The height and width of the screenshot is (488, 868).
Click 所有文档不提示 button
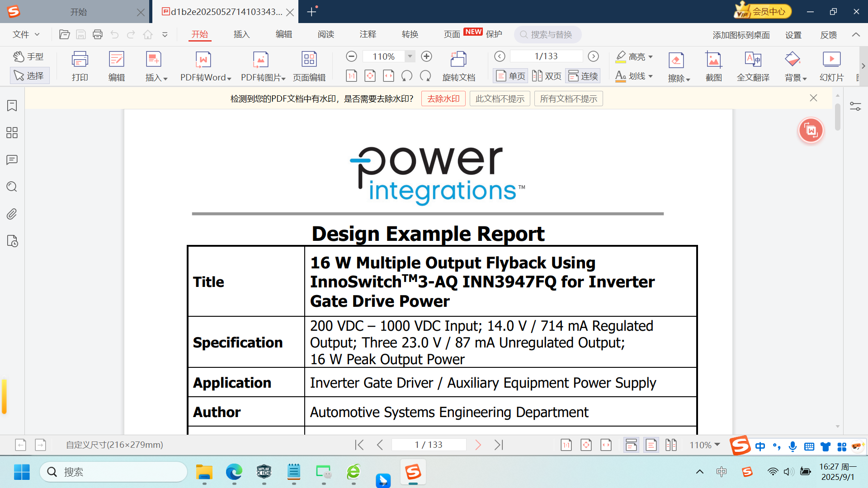tap(568, 99)
